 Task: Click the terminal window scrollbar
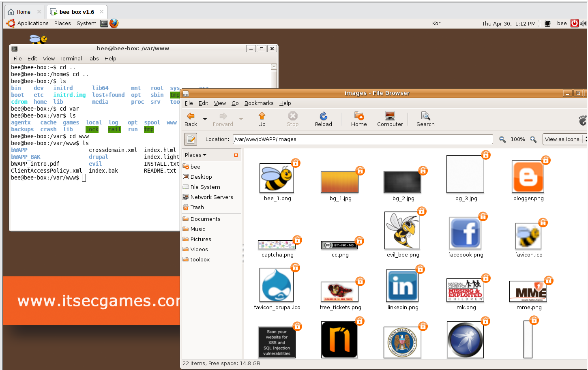[x=274, y=76]
